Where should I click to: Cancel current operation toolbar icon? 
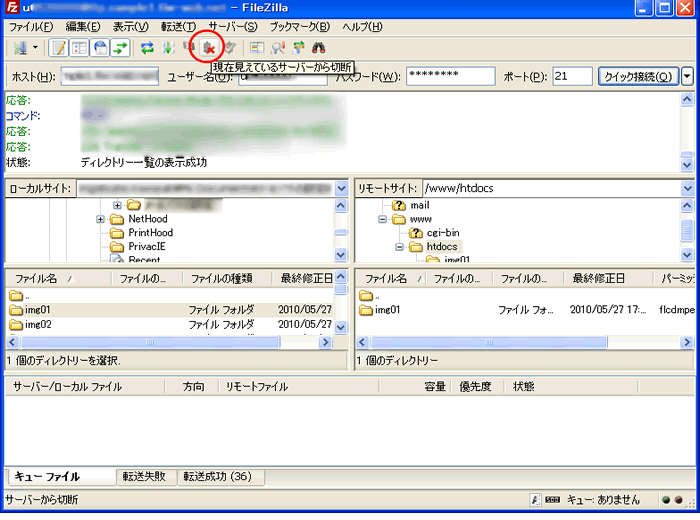(x=189, y=47)
